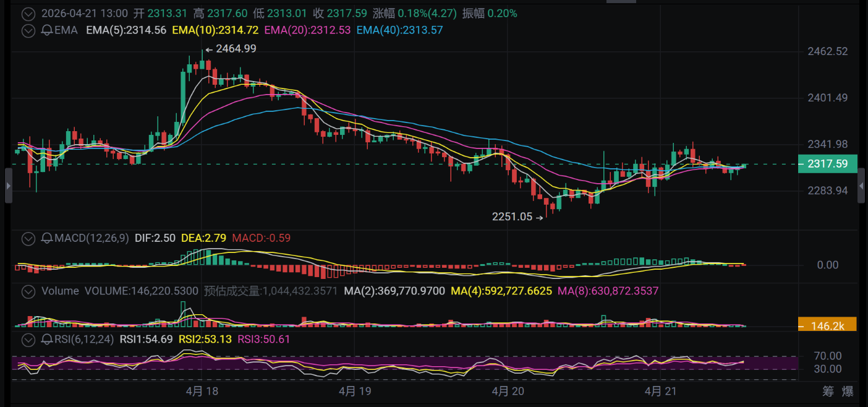868x407 pixels.
Task: Open the 爆 liquidation view
Action: (848, 391)
